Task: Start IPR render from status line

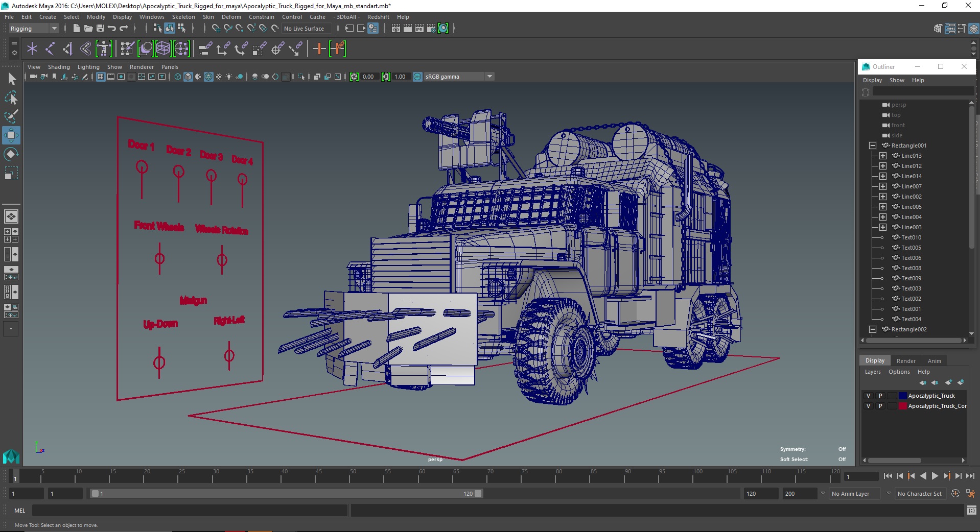Action: point(419,29)
